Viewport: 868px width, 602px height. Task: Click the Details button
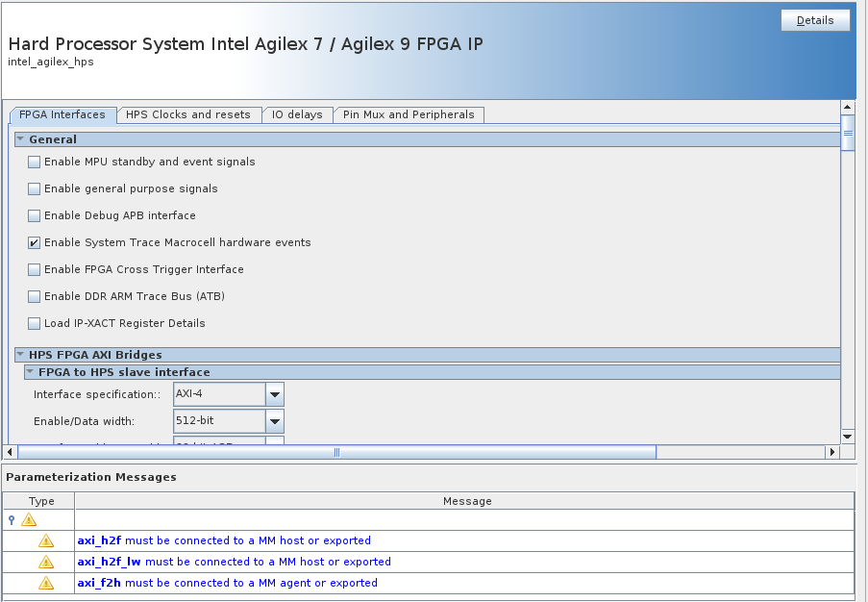click(x=815, y=21)
